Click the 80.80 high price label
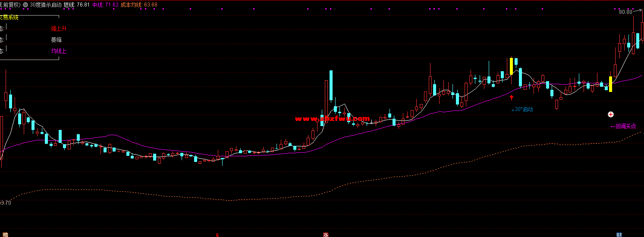 [625, 12]
